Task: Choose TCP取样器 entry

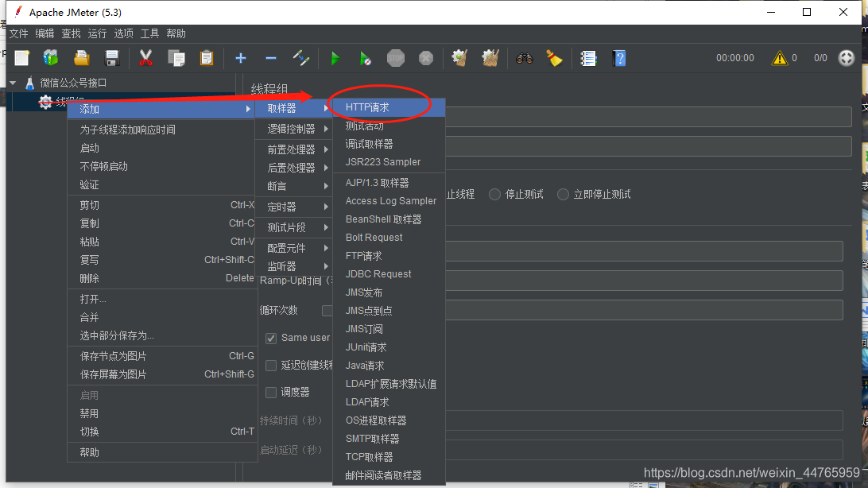Action: (x=389, y=457)
